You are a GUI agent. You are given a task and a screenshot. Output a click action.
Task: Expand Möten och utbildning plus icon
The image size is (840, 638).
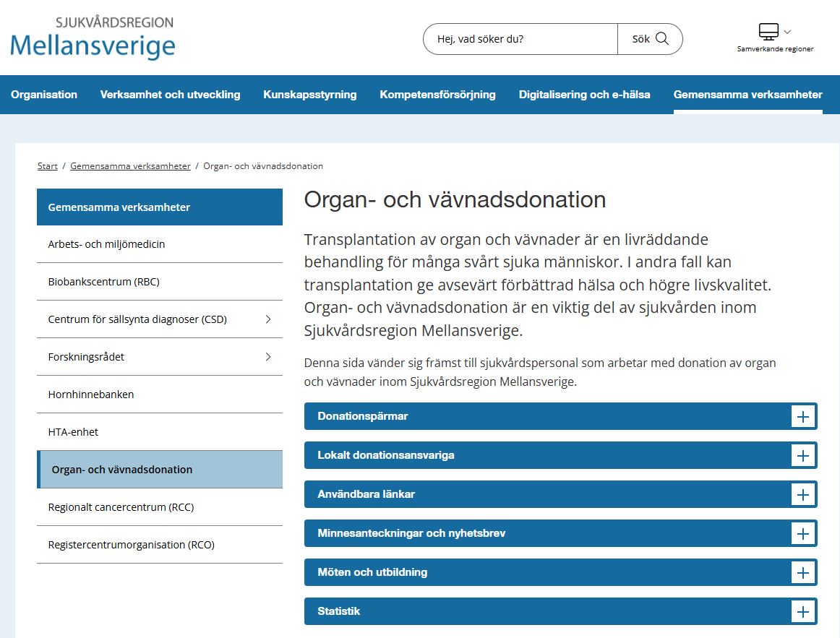[x=803, y=573]
